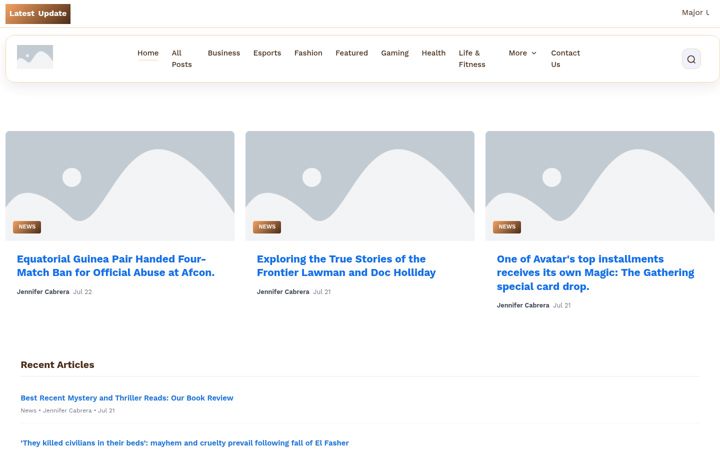Screen dimensions: 720x450
Task: Click author Jennifer Cabrera under Avatar article
Action: (523, 305)
